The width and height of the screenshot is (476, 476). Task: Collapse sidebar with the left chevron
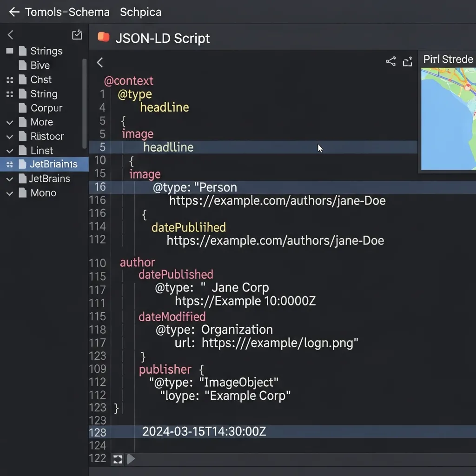(11, 35)
